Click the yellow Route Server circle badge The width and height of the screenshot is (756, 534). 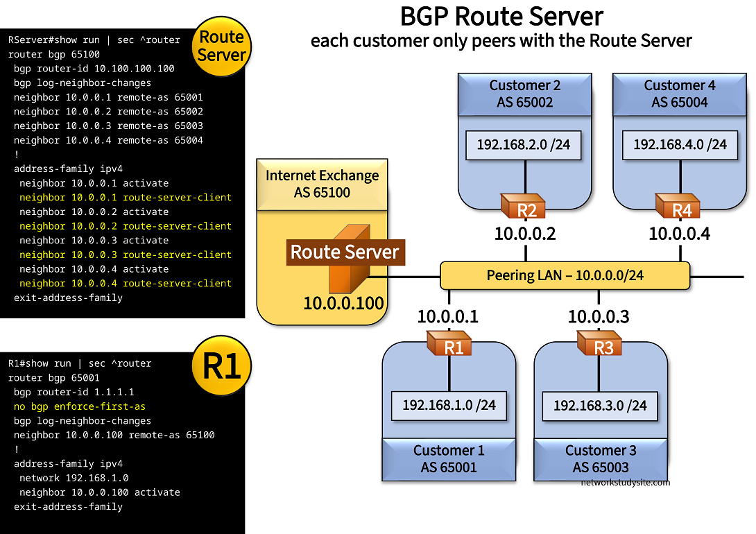click(221, 46)
